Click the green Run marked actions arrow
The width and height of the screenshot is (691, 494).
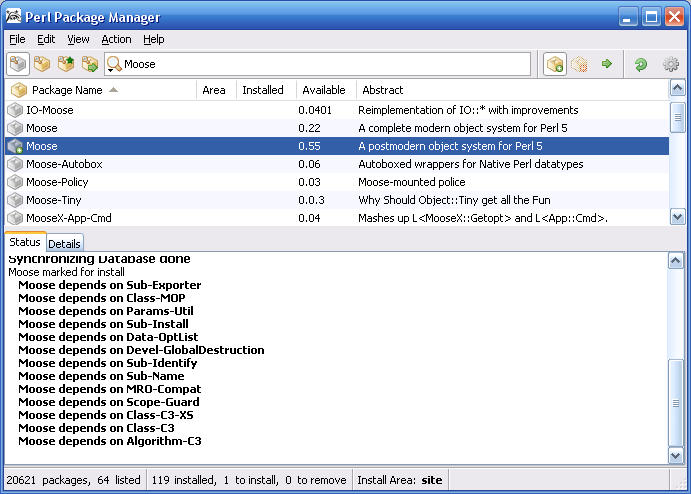coord(607,64)
